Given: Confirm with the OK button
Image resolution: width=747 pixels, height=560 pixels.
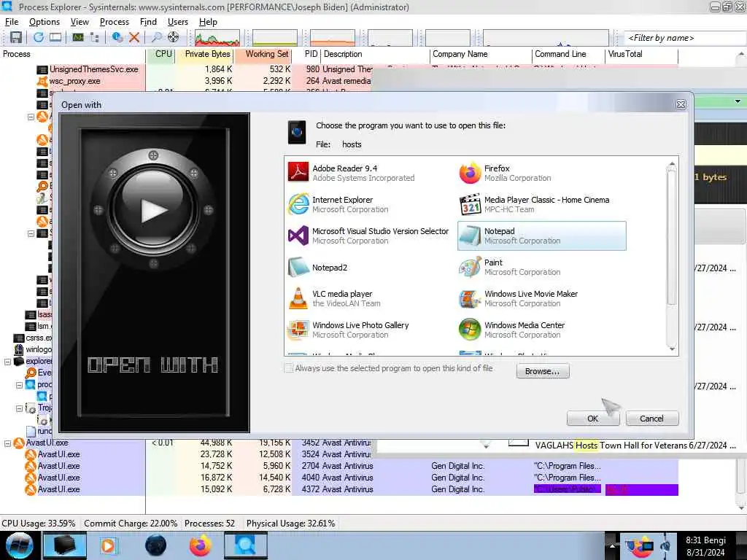Looking at the screenshot, I should pyautogui.click(x=592, y=418).
